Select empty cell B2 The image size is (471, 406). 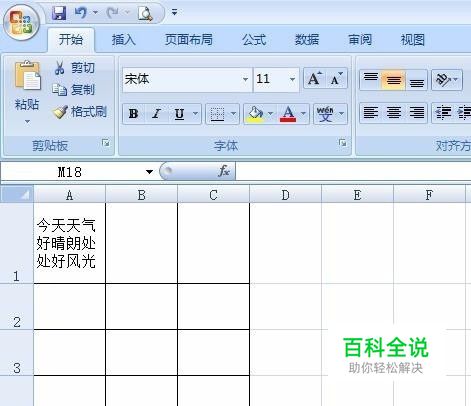point(141,307)
